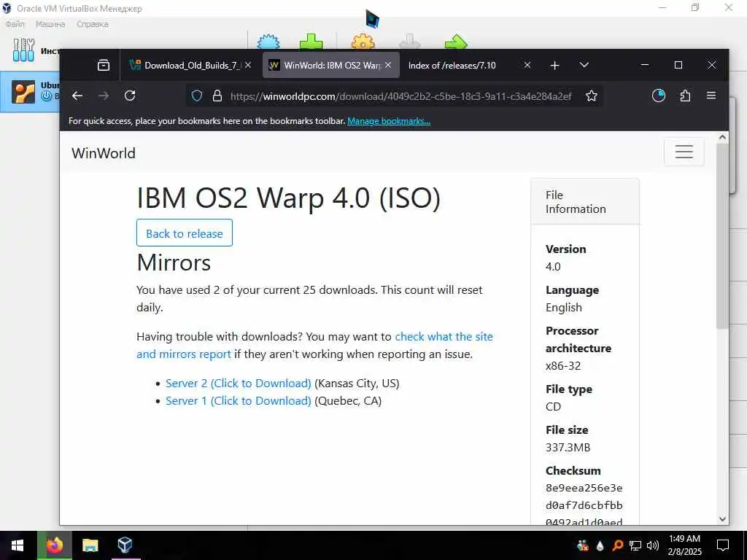Screen dimensions: 747x560
Task: Go back with the browser back arrow
Action: click(77, 96)
